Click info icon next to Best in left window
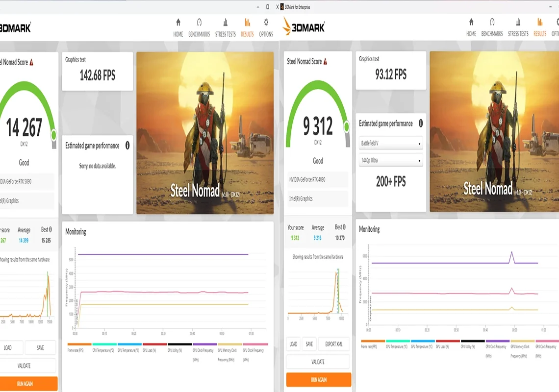The width and height of the screenshot is (559, 392). coord(51,229)
